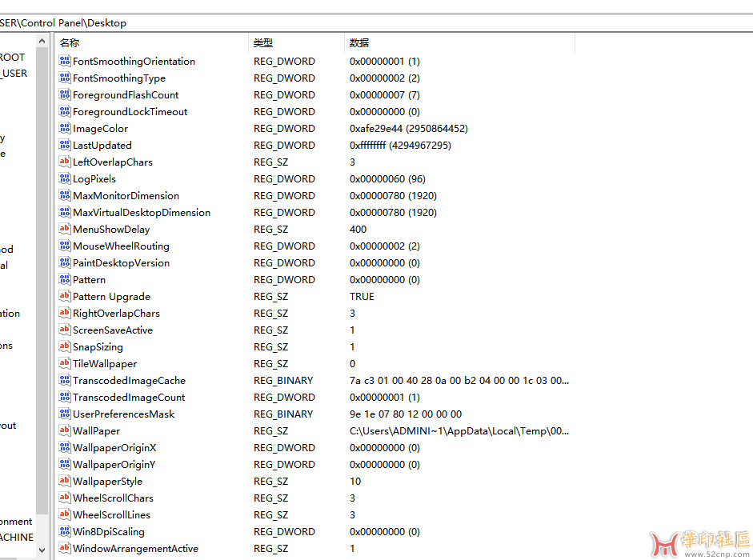Screen dimensions: 753x560
Task: Click the WallPaper string icon
Action: [x=65, y=430]
